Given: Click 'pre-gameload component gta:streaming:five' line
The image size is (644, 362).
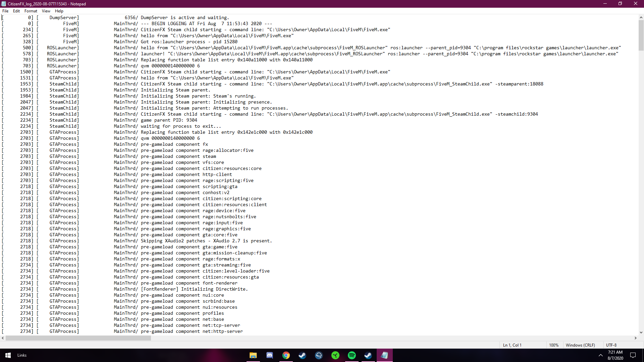Looking at the screenshot, I should [x=196, y=265].
